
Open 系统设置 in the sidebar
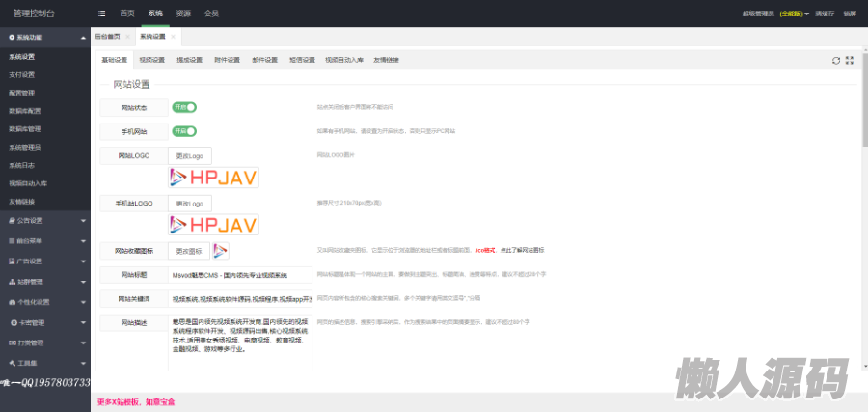point(45,57)
